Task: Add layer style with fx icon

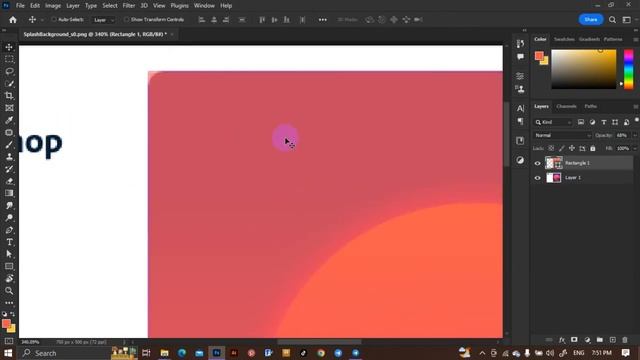Action: [562, 340]
